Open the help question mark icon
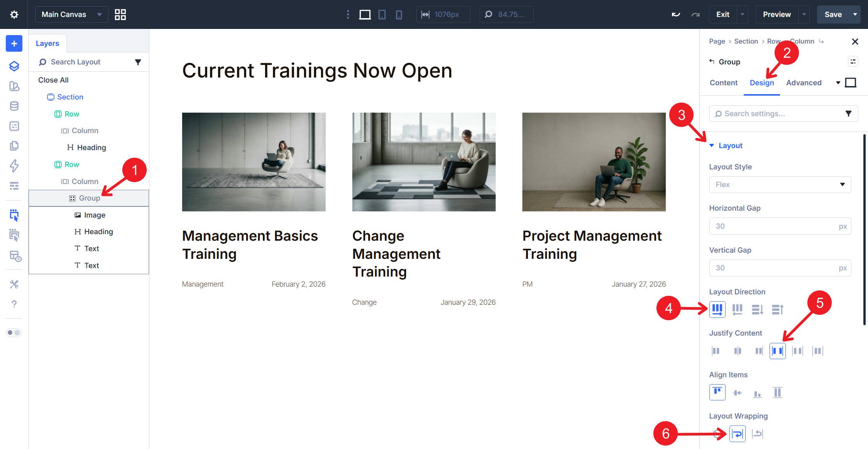Viewport: 868px width, 449px height. coord(14,304)
